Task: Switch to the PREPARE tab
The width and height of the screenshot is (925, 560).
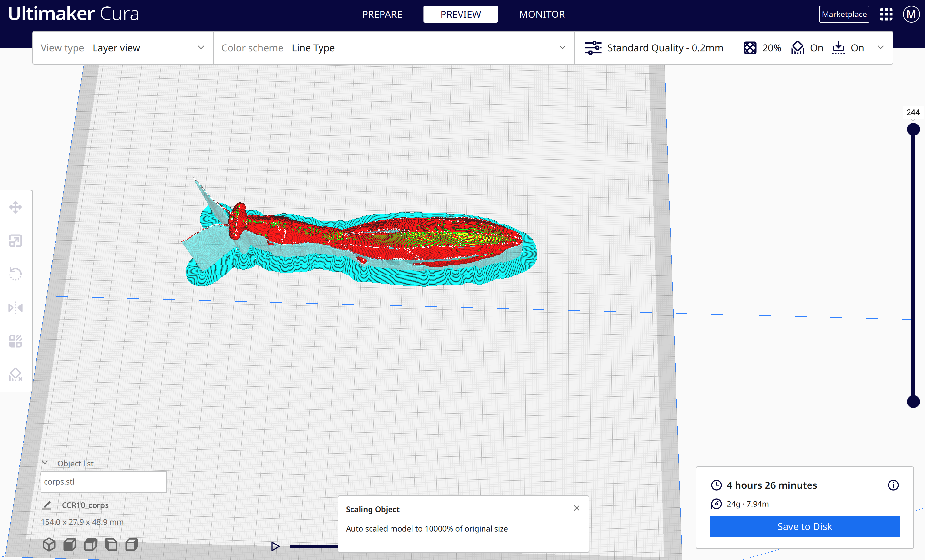Action: click(x=382, y=14)
